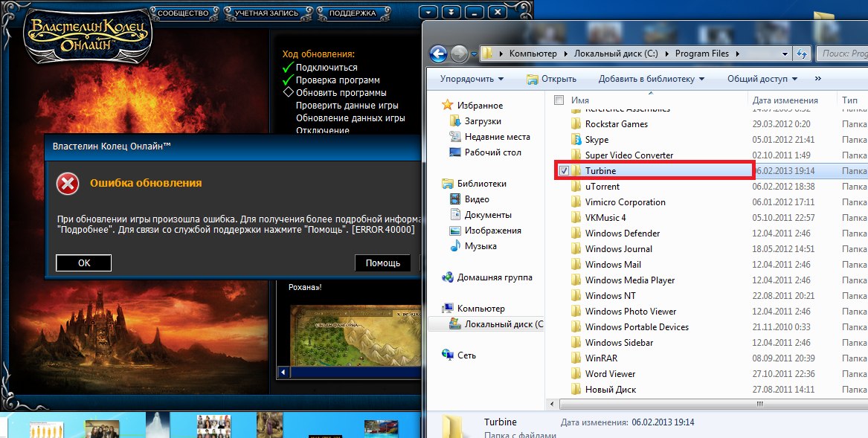The height and width of the screenshot is (438, 868).
Task: Click the Властелин Колец Онлайн logo
Action: point(87,34)
